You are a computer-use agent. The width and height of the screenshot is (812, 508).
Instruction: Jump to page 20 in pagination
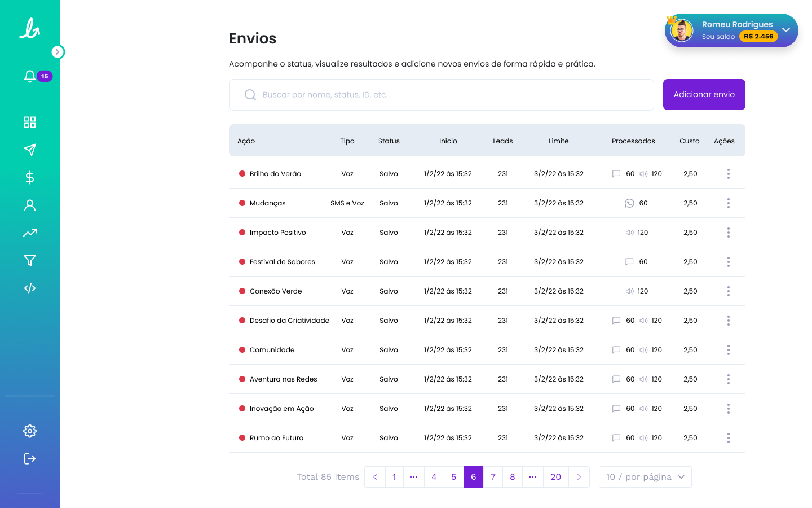tap(555, 477)
